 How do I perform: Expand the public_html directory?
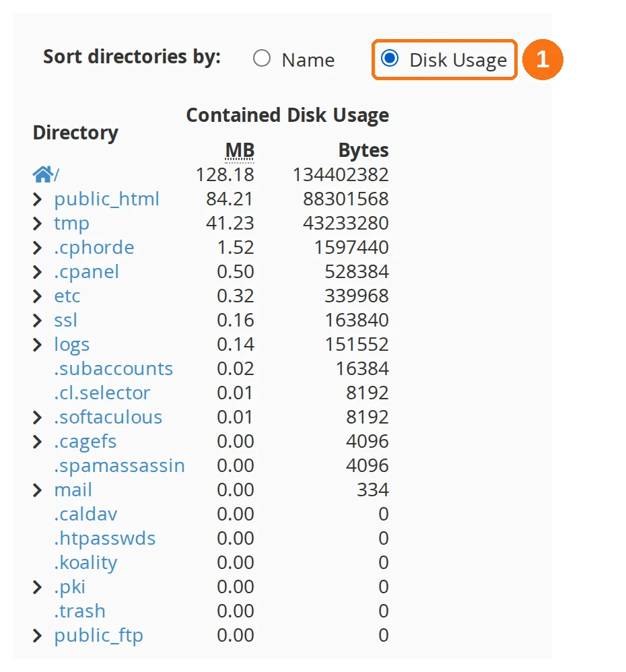tap(37, 199)
